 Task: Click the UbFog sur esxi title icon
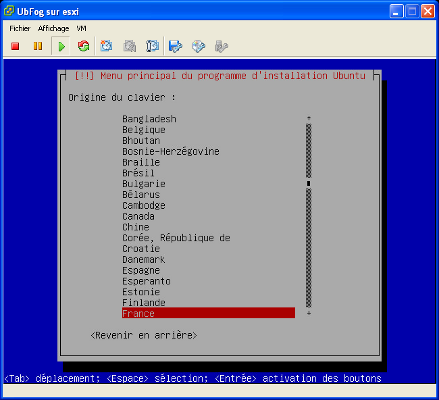(x=9, y=11)
